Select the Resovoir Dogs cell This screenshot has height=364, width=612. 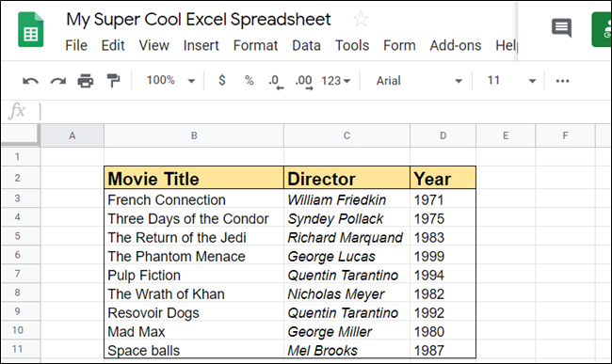tap(194, 311)
